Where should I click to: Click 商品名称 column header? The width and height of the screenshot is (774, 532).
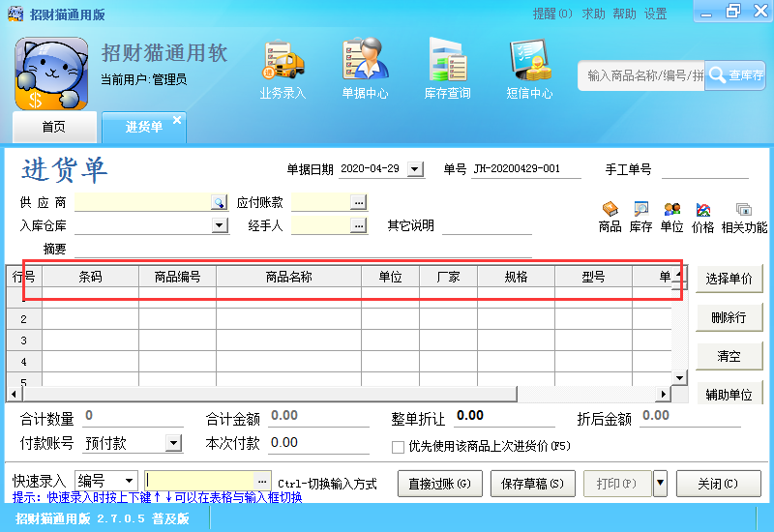288,277
